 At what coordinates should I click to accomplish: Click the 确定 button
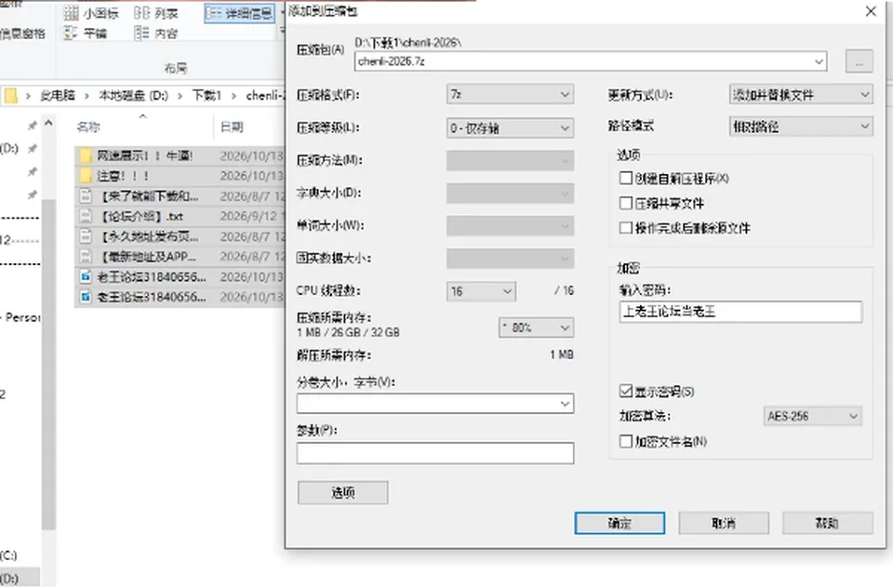coord(620,523)
